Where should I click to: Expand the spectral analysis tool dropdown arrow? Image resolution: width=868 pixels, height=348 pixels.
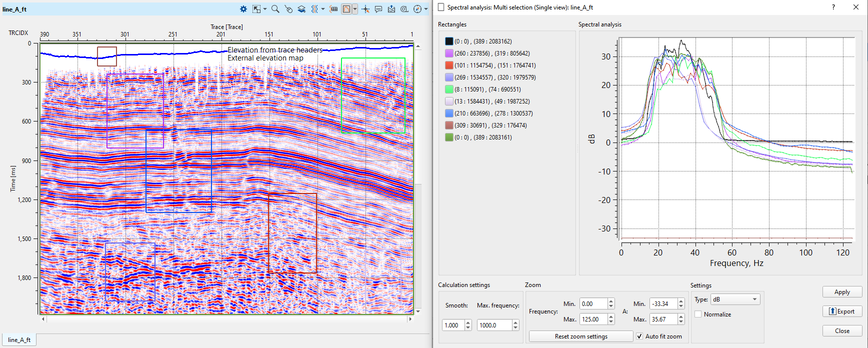click(x=355, y=9)
